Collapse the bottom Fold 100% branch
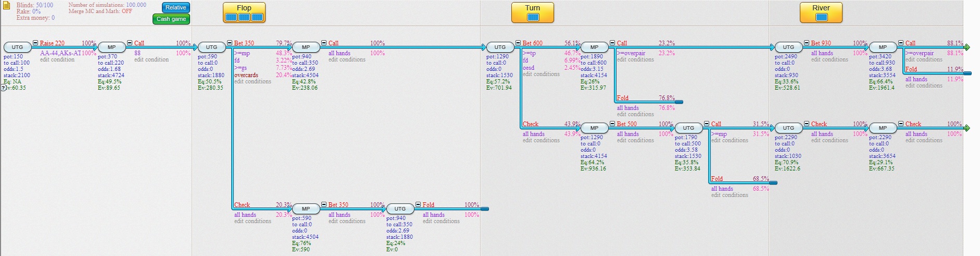 click(x=418, y=204)
